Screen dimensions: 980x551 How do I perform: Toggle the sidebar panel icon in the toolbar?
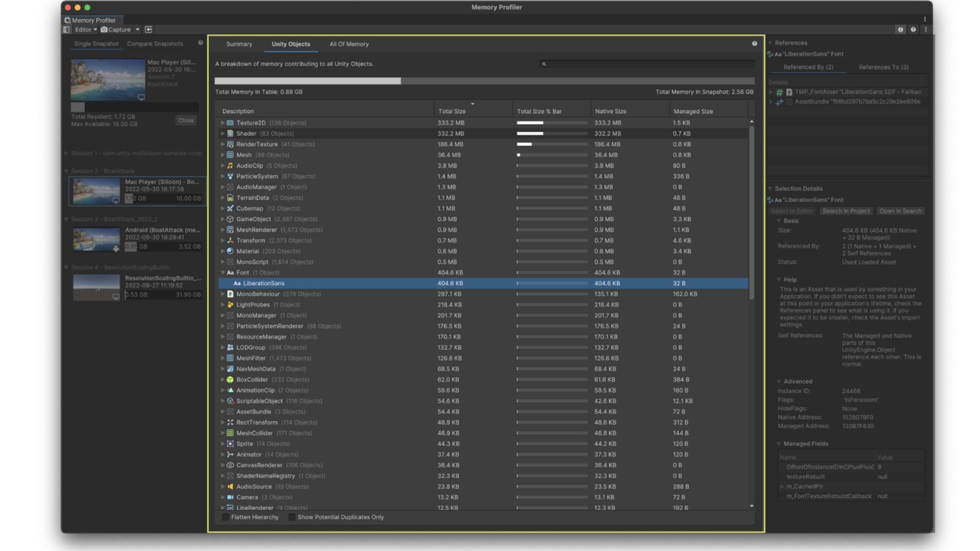click(66, 29)
